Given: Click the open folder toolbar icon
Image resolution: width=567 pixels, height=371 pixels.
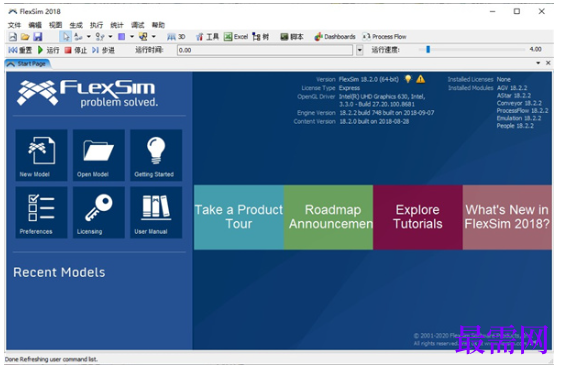Looking at the screenshot, I should [x=25, y=37].
